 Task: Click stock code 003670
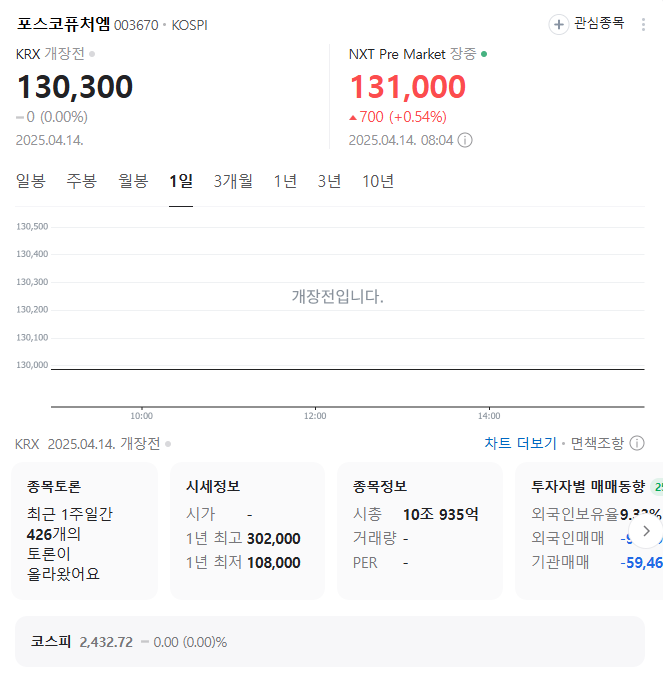click(136, 25)
